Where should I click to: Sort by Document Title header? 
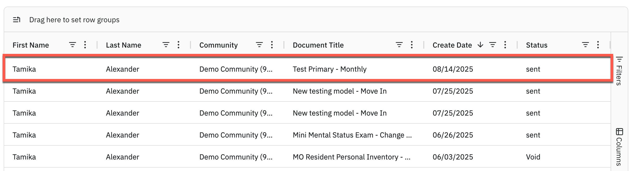[318, 45]
